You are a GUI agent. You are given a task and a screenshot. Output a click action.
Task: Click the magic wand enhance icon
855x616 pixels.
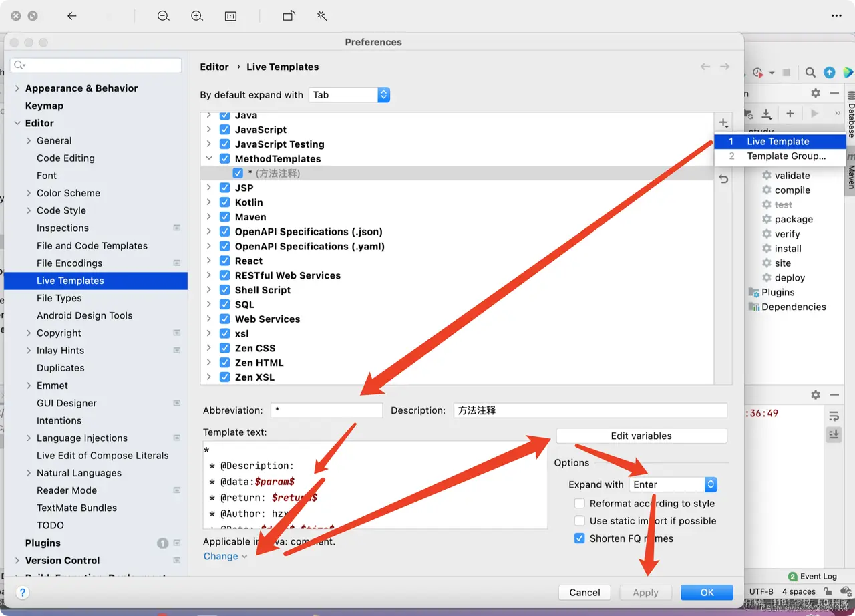[x=322, y=16]
